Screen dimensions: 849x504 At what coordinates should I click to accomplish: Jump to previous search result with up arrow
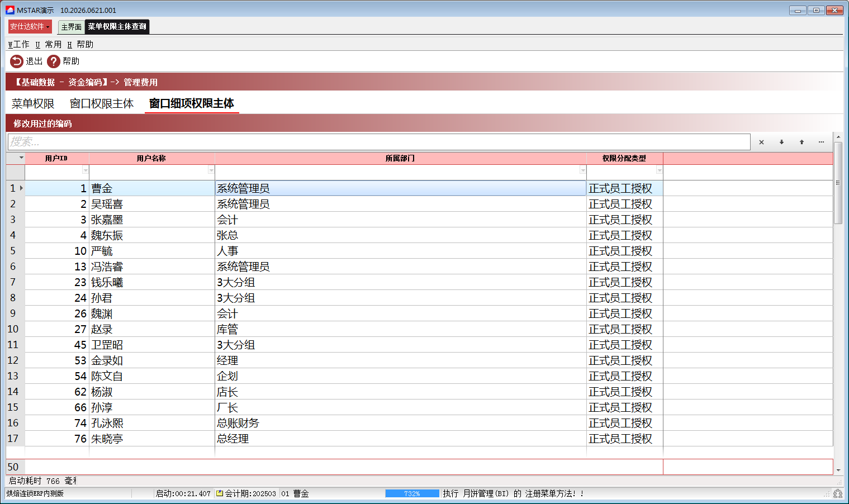coord(801,142)
